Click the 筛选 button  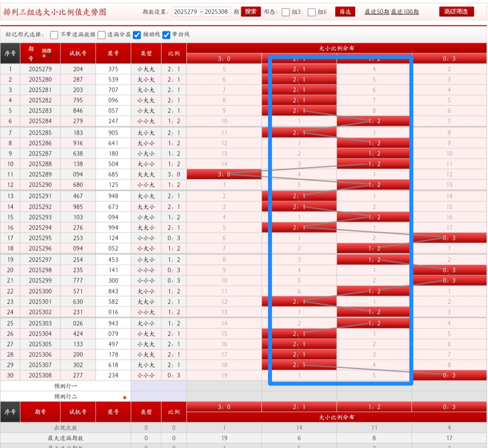pos(345,12)
